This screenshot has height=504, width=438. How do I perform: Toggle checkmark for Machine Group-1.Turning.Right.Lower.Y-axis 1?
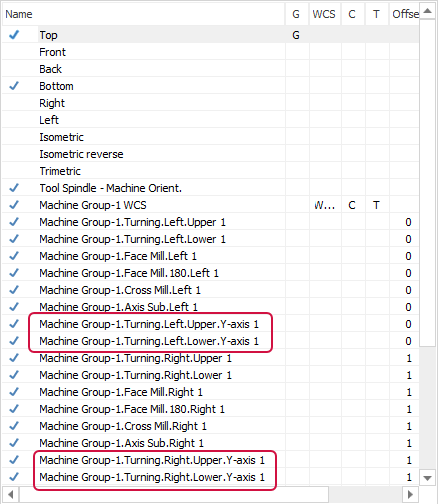[x=14, y=477]
